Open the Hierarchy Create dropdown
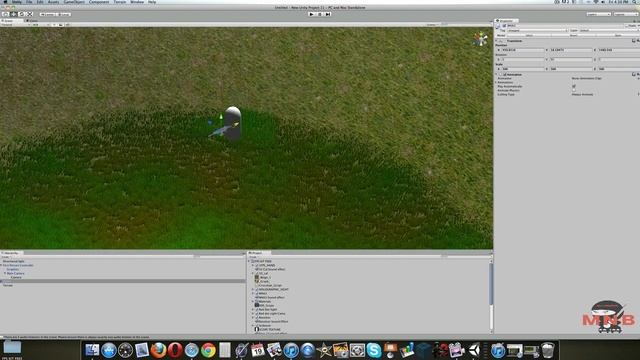 tap(6, 257)
